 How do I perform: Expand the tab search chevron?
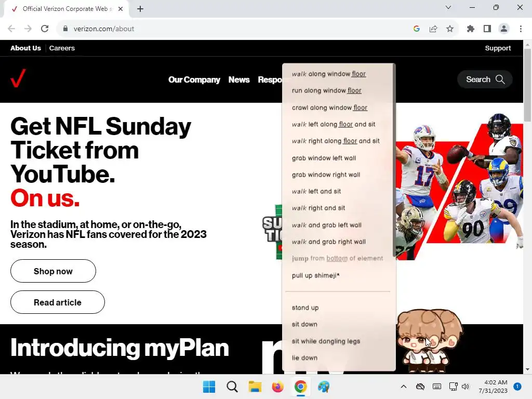pos(448,7)
